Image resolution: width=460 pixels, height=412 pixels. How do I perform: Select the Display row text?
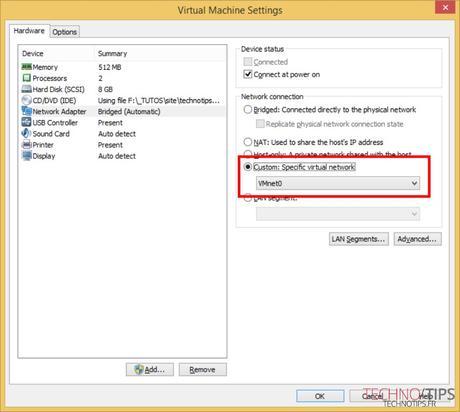(x=44, y=156)
